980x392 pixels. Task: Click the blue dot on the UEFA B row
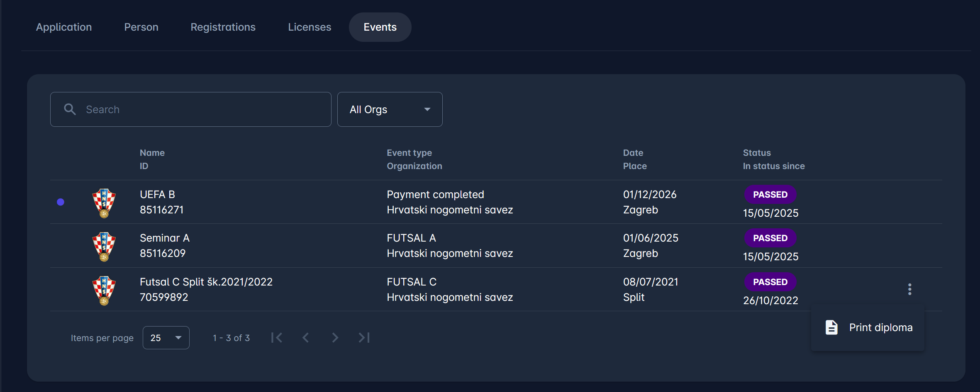(61, 202)
